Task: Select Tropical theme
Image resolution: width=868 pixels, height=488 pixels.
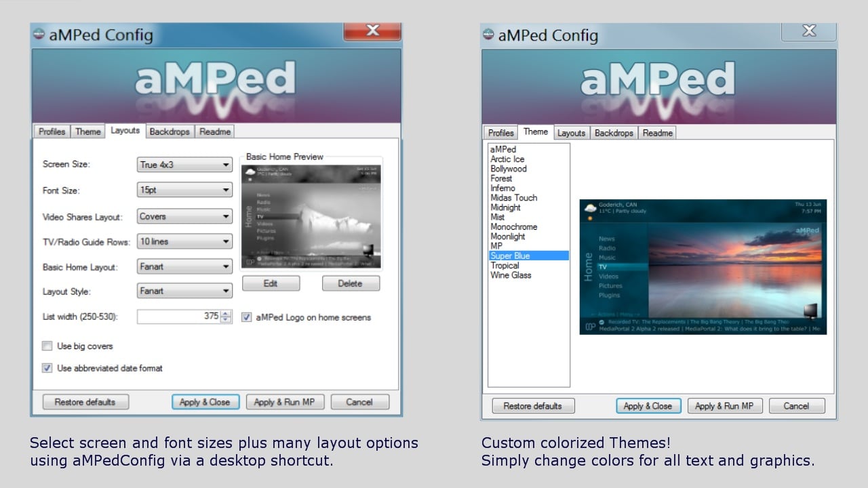Action: coord(505,266)
